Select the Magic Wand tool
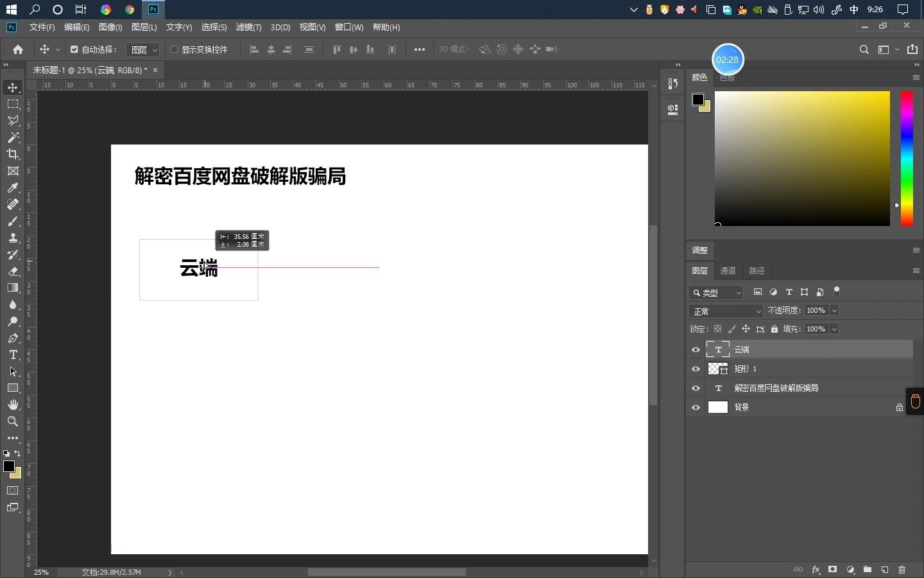Image resolution: width=924 pixels, height=578 pixels. click(13, 137)
